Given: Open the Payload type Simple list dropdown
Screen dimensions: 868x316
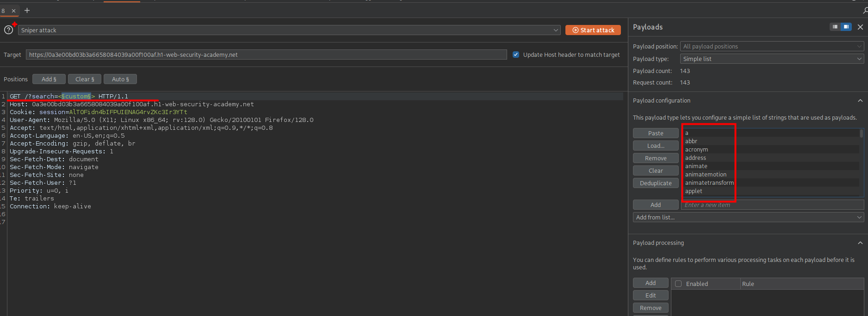Looking at the screenshot, I should pos(771,59).
